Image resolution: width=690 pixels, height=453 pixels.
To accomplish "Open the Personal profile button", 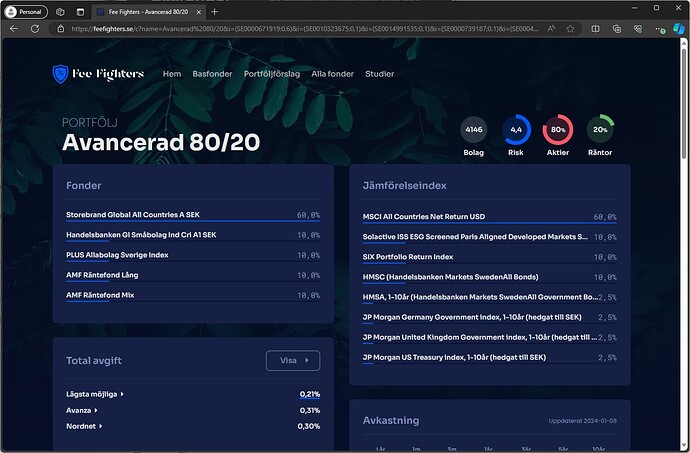I will point(26,10).
